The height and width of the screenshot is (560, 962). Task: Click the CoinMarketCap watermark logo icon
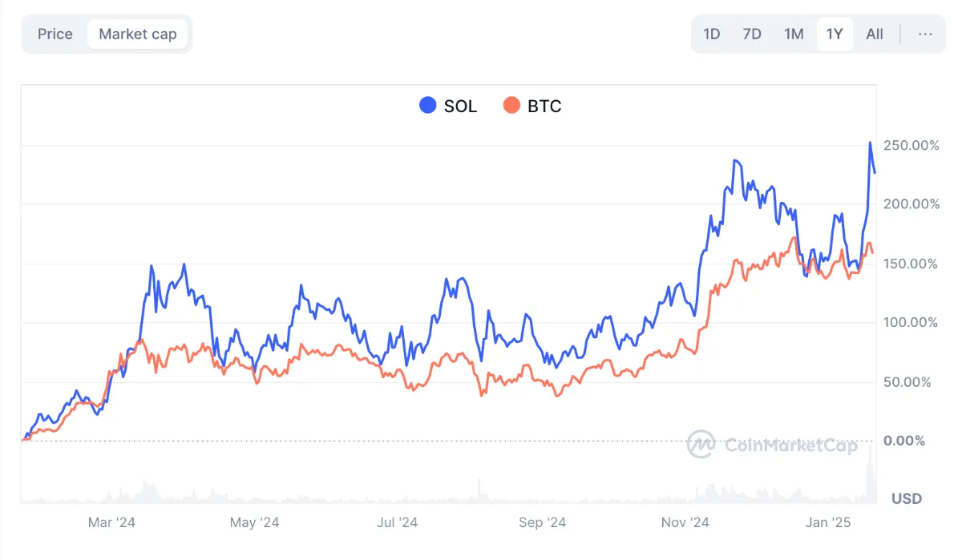click(701, 444)
